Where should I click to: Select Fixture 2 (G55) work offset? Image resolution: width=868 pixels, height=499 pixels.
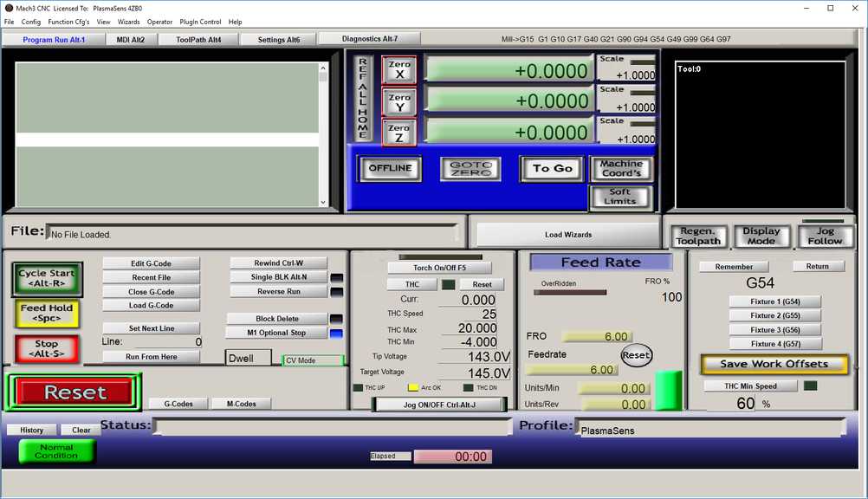(x=775, y=315)
